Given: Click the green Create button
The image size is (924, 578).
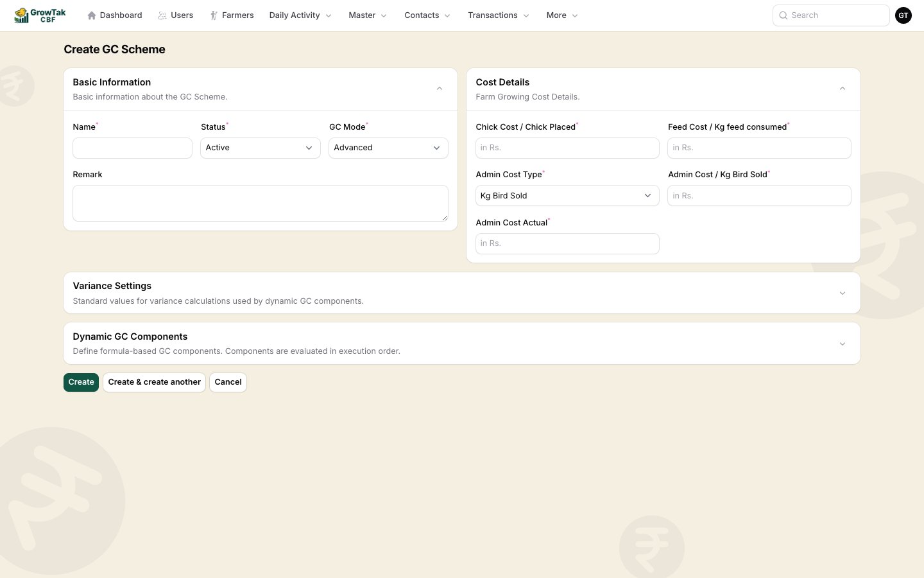Looking at the screenshot, I should [81, 382].
